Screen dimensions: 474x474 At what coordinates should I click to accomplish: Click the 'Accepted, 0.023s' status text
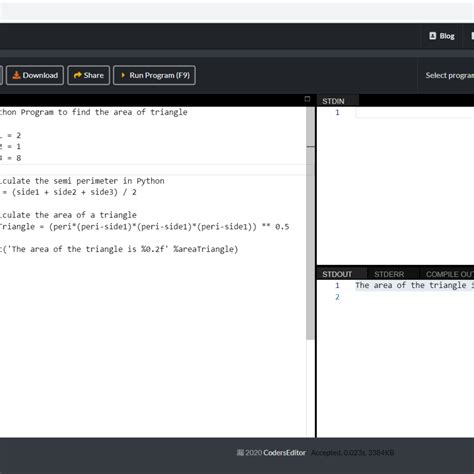click(352, 453)
